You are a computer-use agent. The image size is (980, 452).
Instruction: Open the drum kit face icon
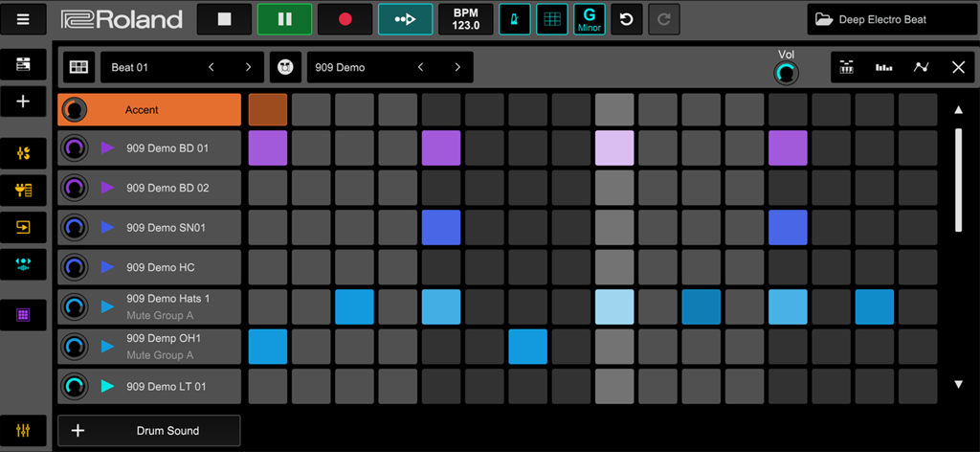(285, 67)
